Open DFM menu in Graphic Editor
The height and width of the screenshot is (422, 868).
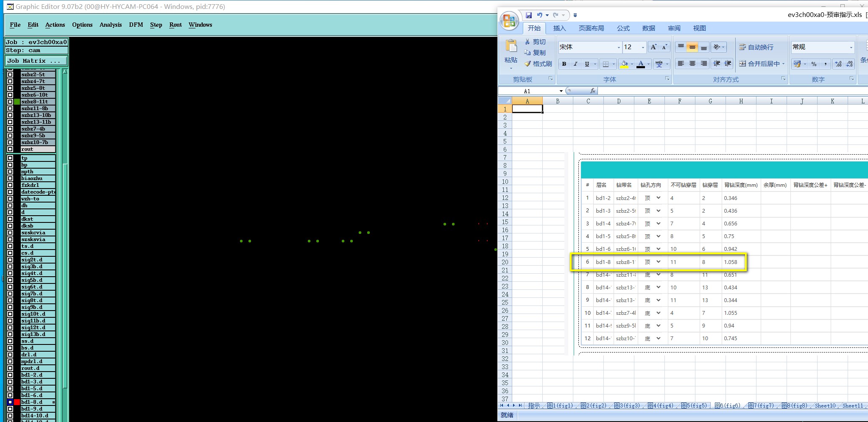pos(136,25)
